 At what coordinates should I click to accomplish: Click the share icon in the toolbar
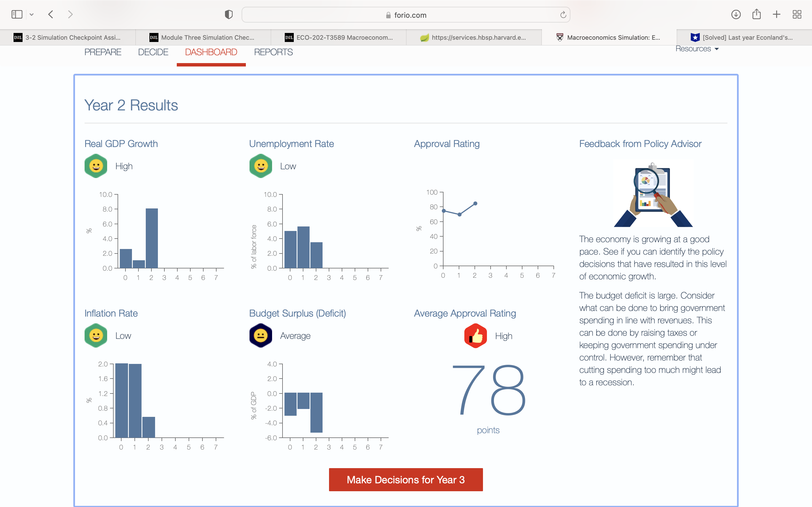[756, 14]
